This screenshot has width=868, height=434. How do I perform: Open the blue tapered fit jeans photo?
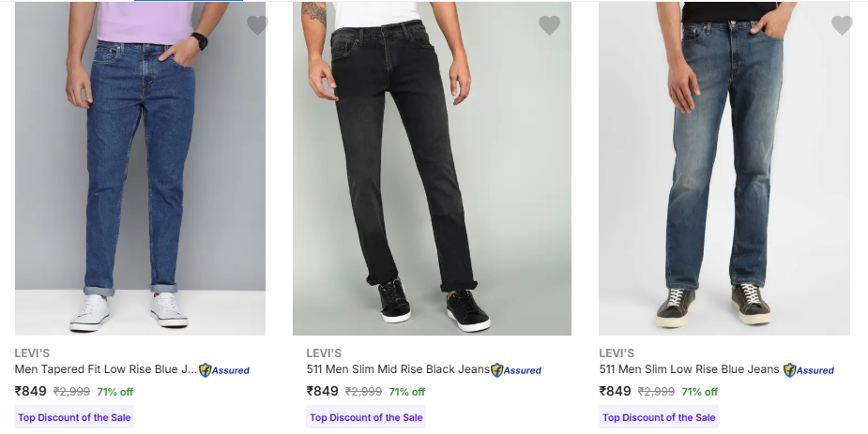140,169
